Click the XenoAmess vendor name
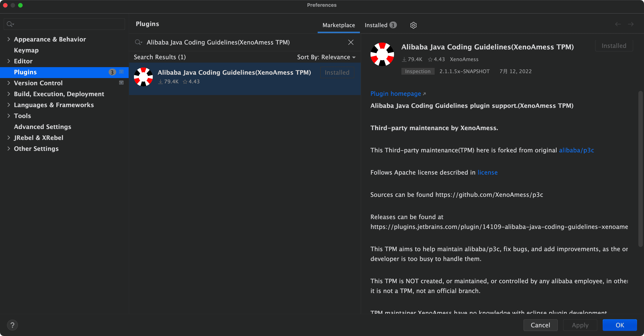 [x=464, y=59]
